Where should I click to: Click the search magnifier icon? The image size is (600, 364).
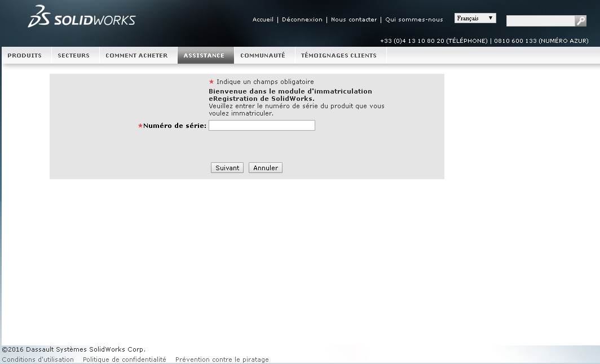coord(580,21)
